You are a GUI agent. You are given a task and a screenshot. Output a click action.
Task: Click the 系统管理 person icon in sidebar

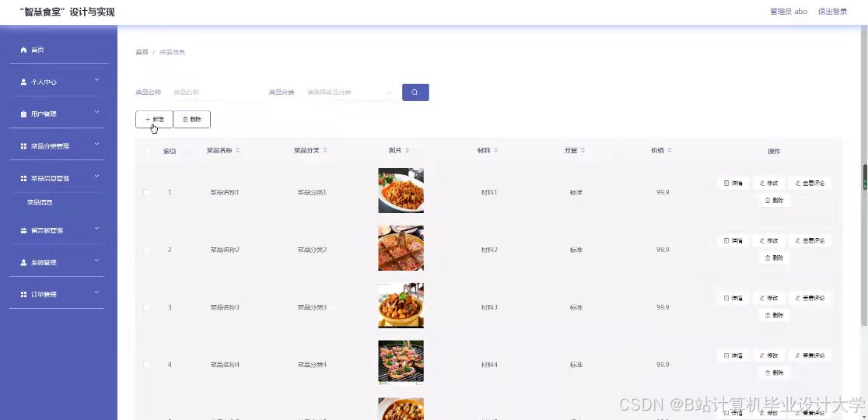[23, 262]
